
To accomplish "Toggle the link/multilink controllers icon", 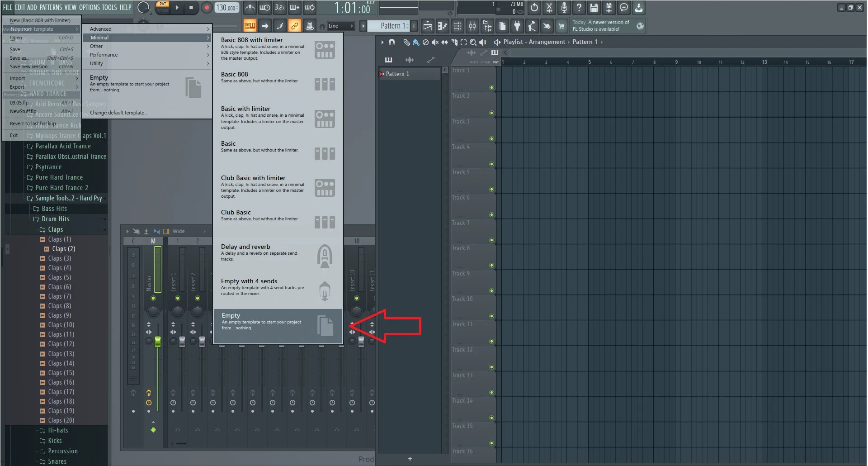I will (x=294, y=26).
